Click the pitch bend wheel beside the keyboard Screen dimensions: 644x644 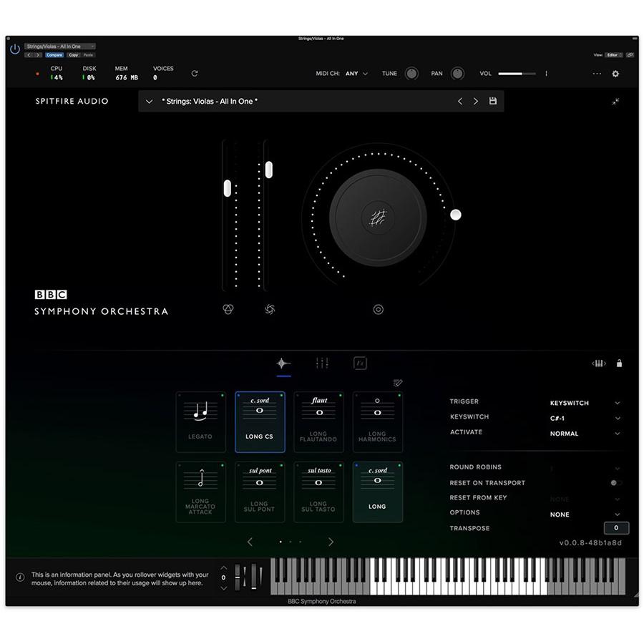pyautogui.click(x=238, y=577)
